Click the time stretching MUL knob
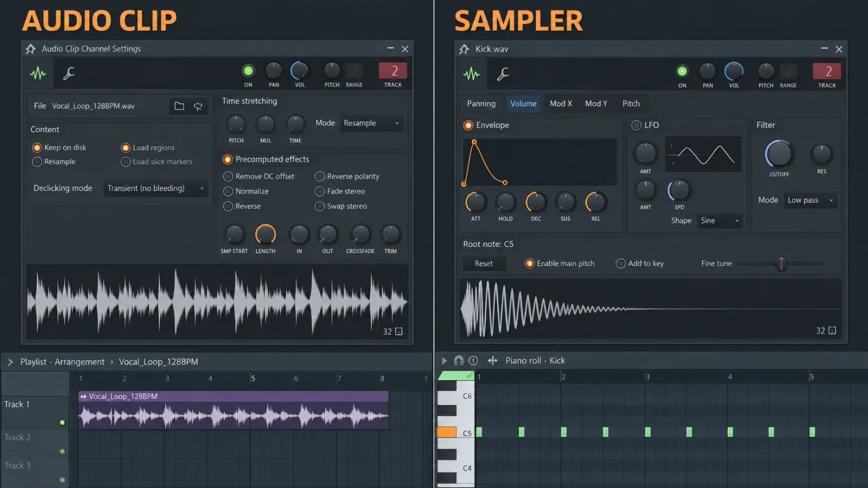The width and height of the screenshot is (868, 488). (x=266, y=124)
